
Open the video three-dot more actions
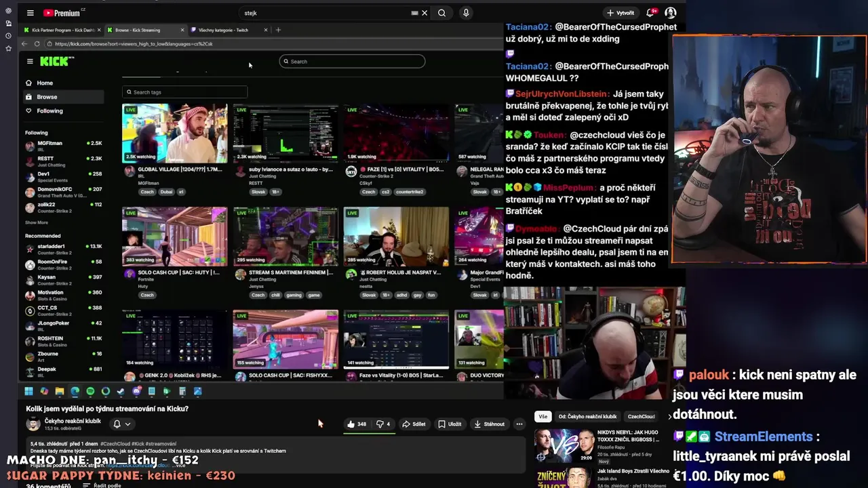point(519,424)
